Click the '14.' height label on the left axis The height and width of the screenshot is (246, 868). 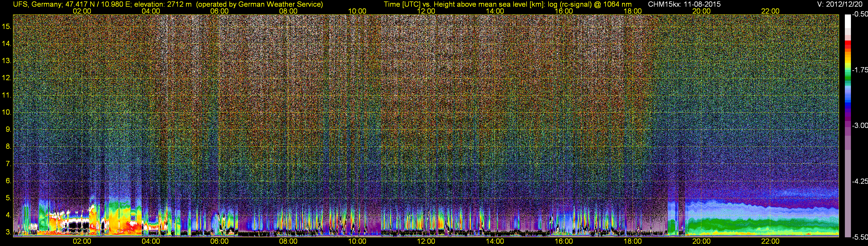click(x=7, y=44)
